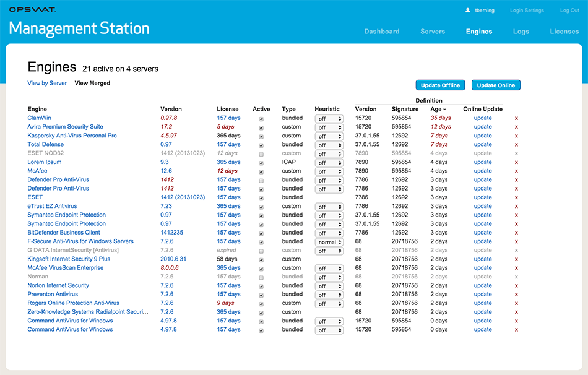Open Heuristic dropdown for McAfee VirusScan Enterprise
Image resolution: width=588 pixels, height=375 pixels.
329,269
